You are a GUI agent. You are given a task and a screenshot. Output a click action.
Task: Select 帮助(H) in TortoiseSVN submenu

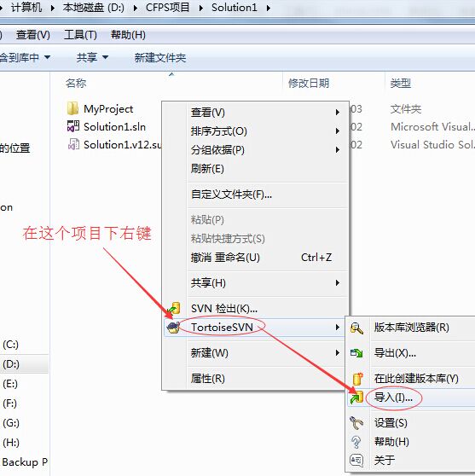point(411,442)
